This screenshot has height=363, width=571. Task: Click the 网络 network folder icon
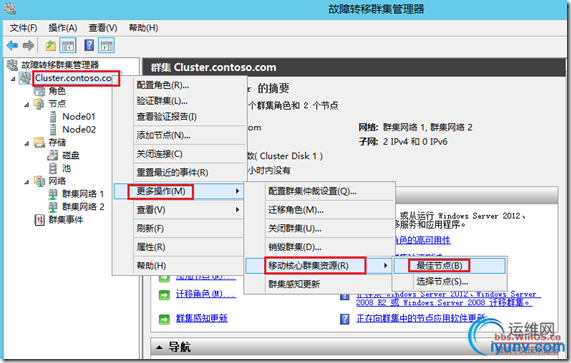[x=39, y=181]
